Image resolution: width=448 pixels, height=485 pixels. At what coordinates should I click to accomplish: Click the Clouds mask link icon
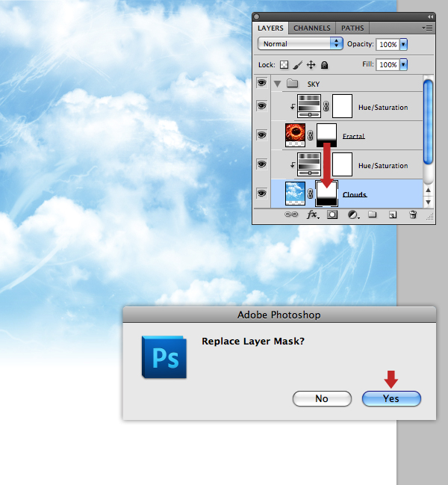click(x=311, y=194)
